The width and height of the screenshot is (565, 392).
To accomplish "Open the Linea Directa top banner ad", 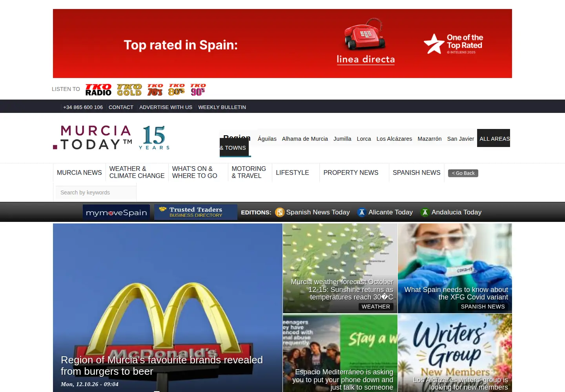I will coord(282,44).
